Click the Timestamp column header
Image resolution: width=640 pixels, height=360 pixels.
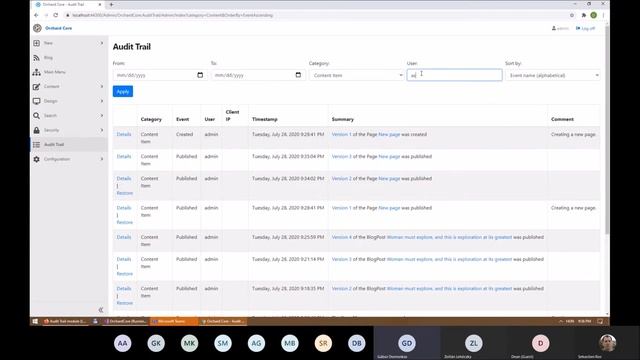(x=264, y=119)
